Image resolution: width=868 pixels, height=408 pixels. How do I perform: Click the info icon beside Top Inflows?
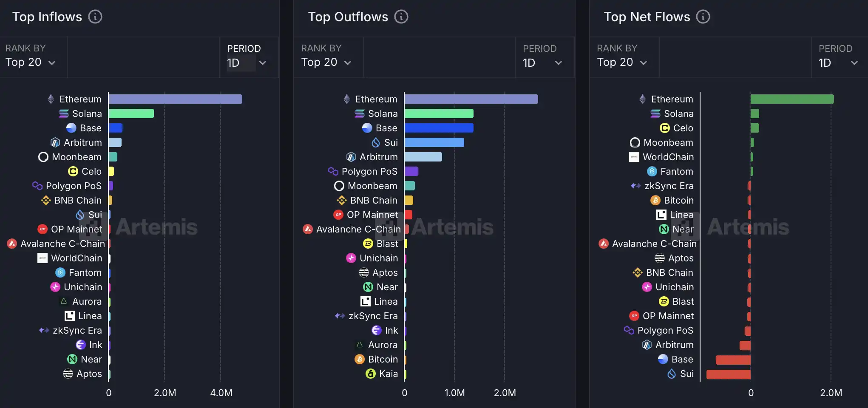coord(95,17)
